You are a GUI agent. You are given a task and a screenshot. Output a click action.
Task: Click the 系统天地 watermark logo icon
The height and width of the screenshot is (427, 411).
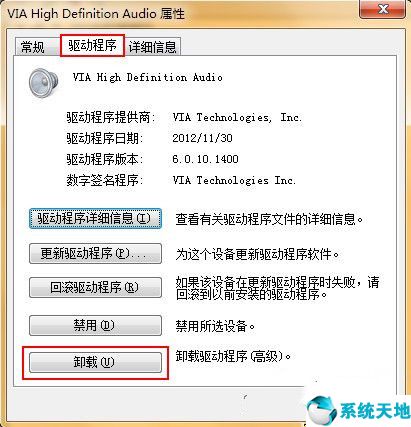point(322,410)
